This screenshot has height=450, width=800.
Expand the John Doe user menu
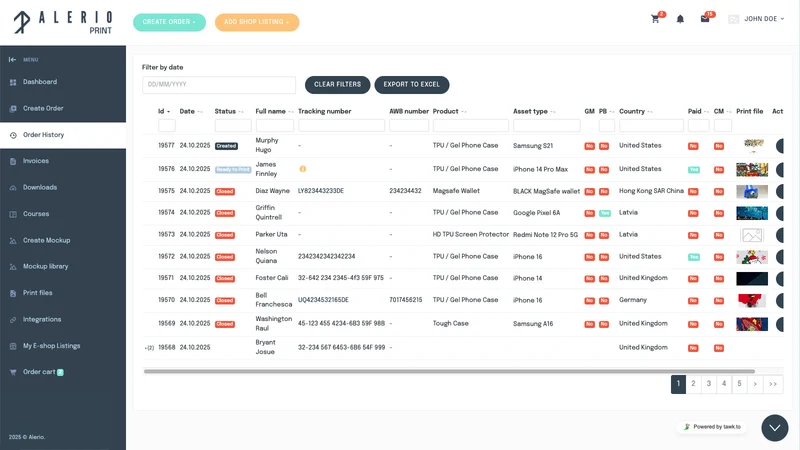coord(764,19)
